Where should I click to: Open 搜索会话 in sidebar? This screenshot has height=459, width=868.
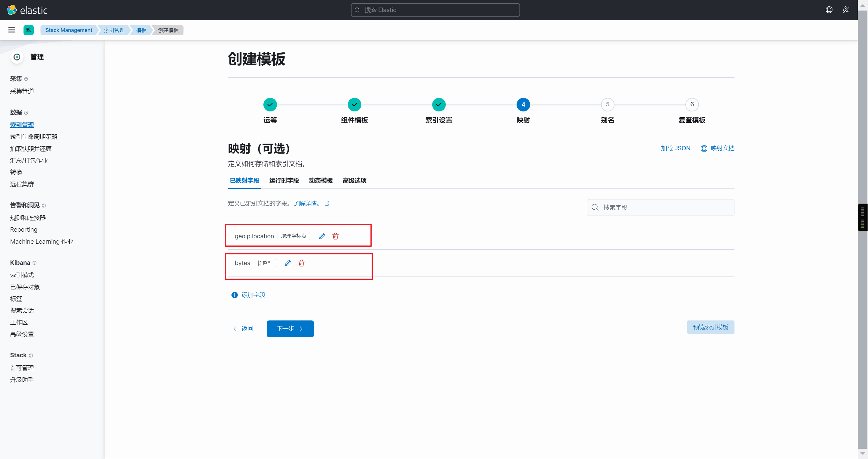[x=22, y=311]
